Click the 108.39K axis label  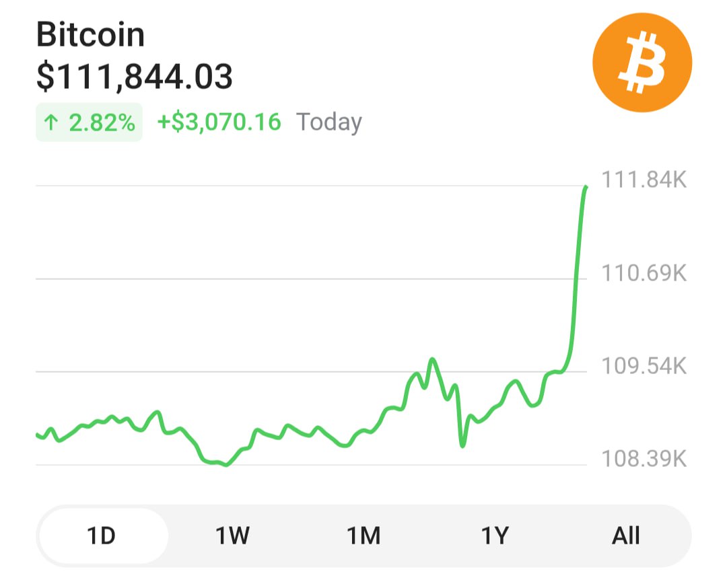[x=644, y=459]
